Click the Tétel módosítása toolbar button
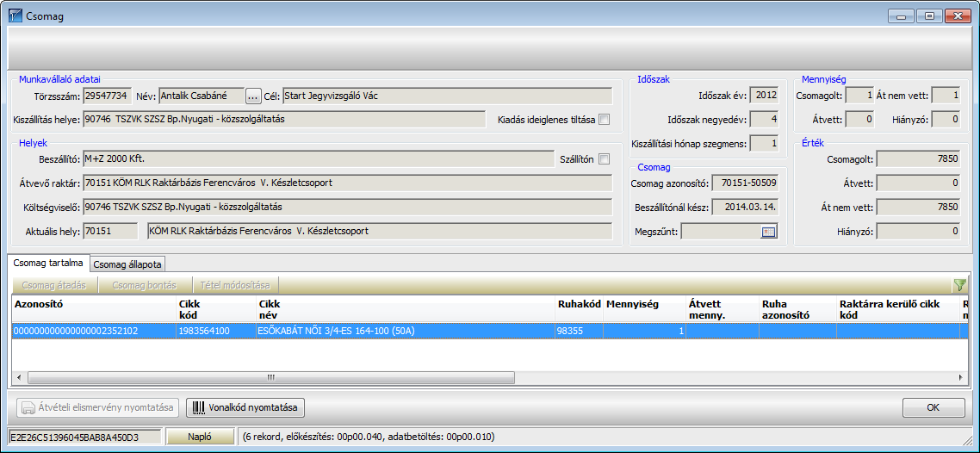The image size is (980, 453). point(236,286)
